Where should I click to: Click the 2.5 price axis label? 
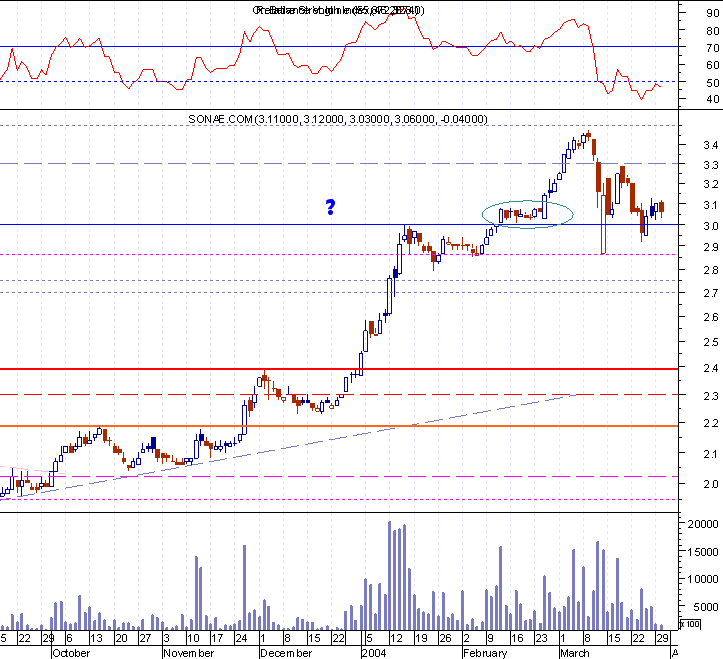[x=711, y=342]
